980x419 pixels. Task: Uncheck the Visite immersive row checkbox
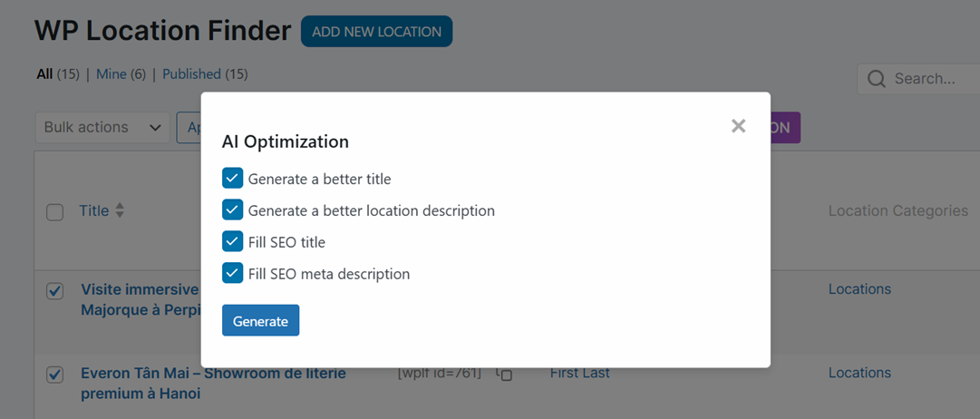[55, 291]
